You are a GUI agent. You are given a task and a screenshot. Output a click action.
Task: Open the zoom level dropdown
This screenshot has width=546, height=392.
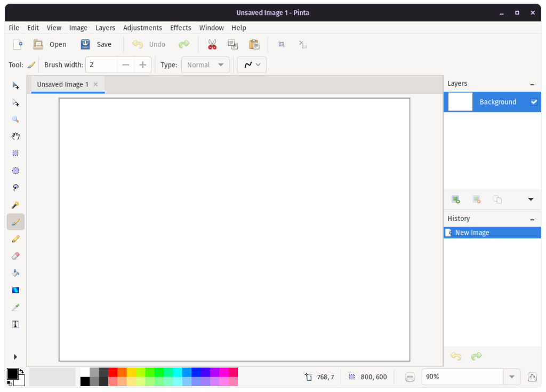(x=511, y=377)
